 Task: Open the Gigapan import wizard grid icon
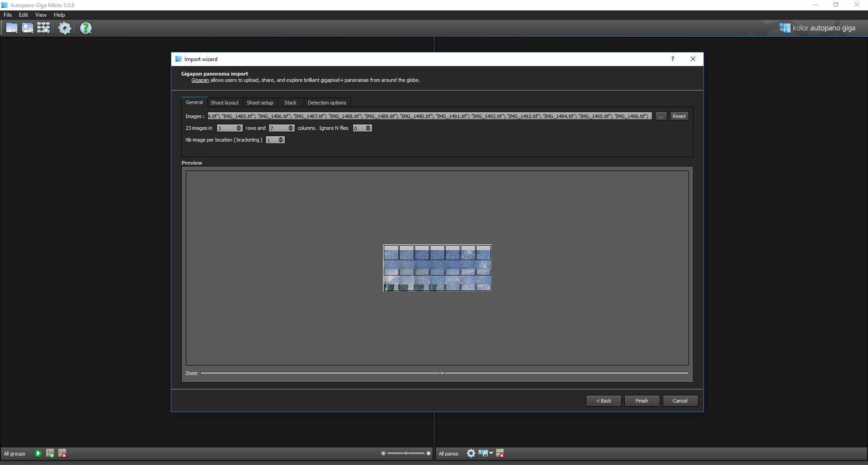[x=43, y=28]
